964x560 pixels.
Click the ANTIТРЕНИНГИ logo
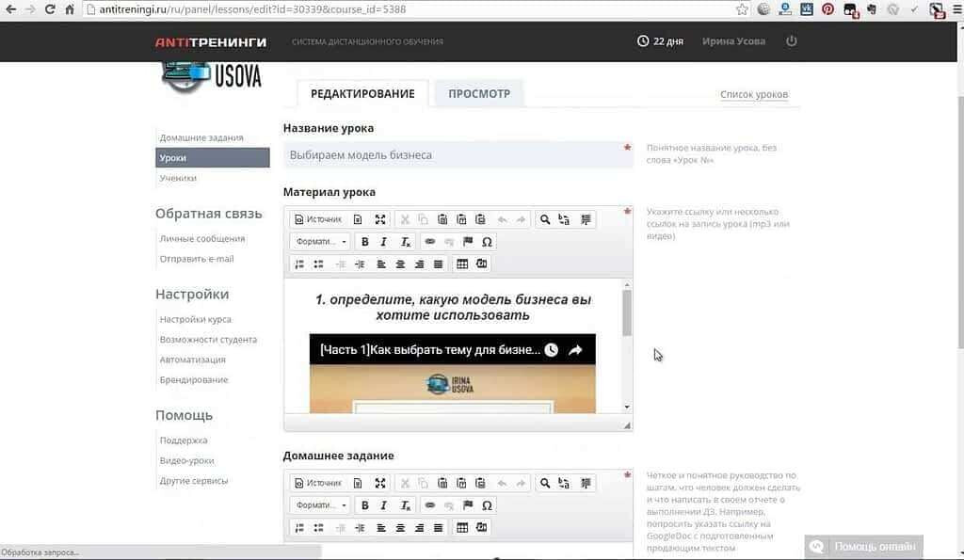(x=211, y=41)
